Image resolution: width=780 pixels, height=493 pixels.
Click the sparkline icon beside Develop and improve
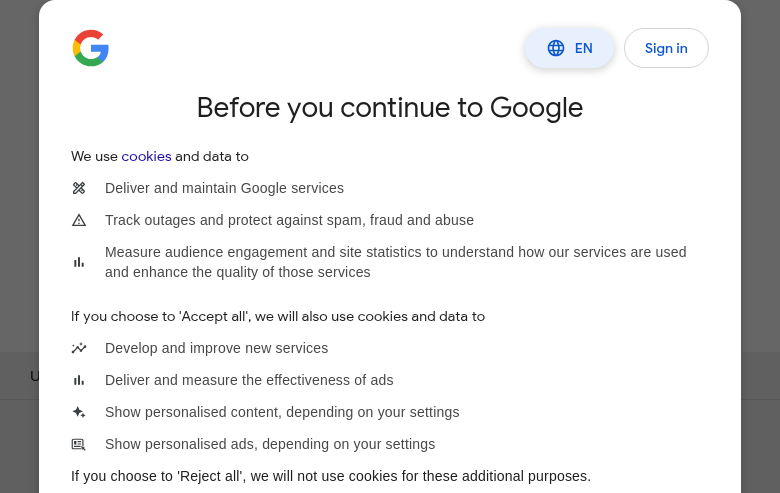point(79,348)
